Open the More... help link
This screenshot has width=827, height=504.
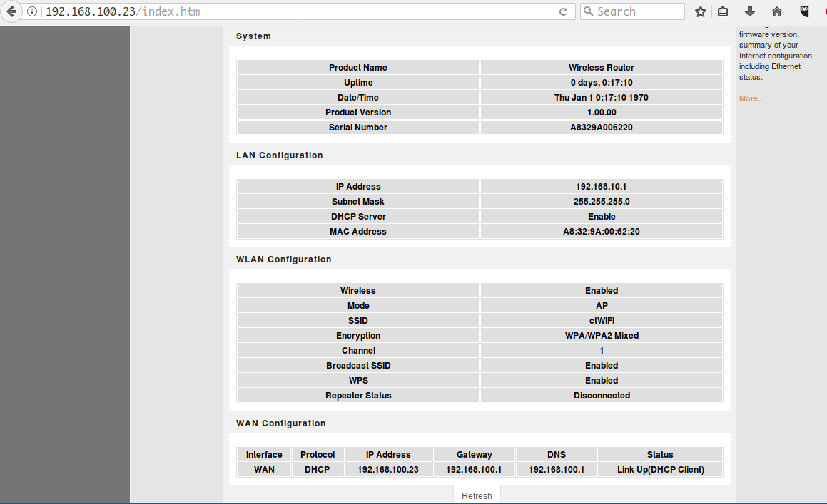click(751, 98)
